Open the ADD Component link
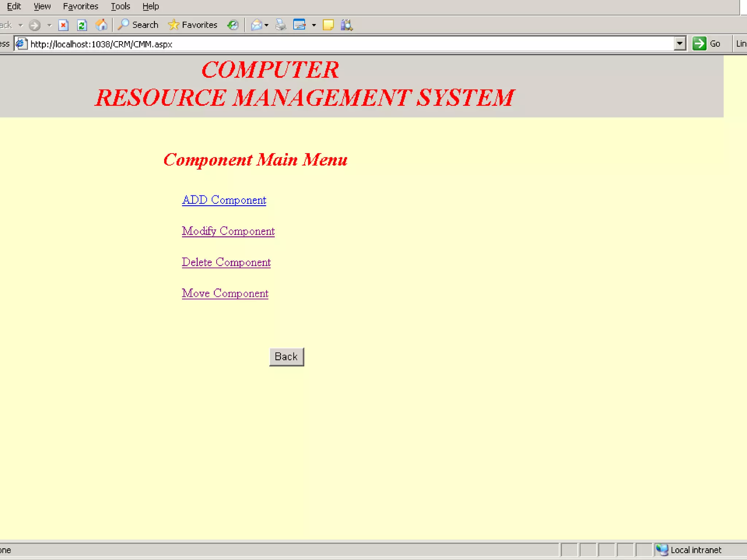 pos(224,200)
